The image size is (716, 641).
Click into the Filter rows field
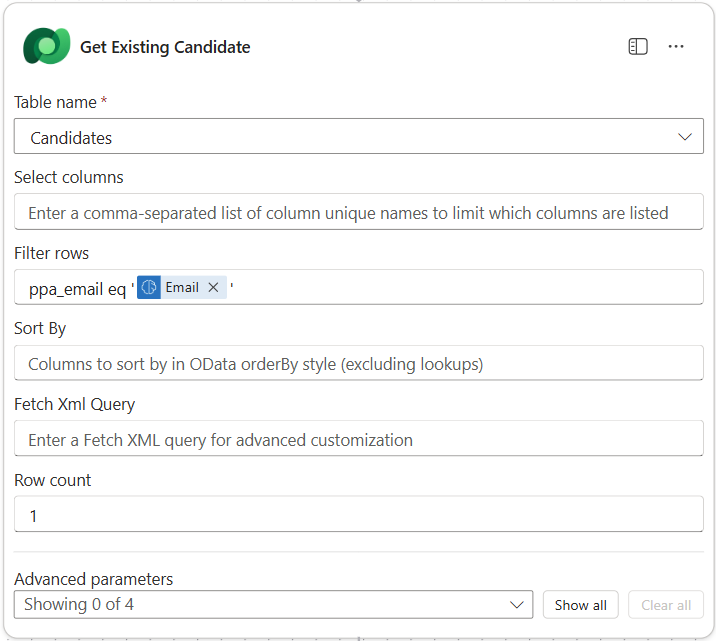(x=460, y=288)
